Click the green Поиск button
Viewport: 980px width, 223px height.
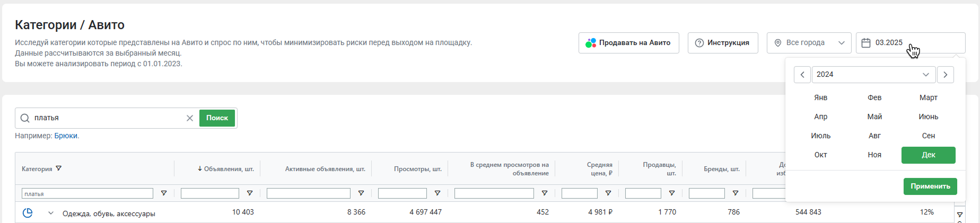pos(217,118)
